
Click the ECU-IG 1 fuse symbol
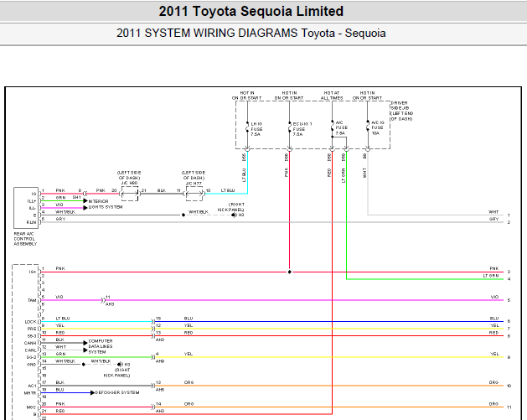pyautogui.click(x=289, y=127)
